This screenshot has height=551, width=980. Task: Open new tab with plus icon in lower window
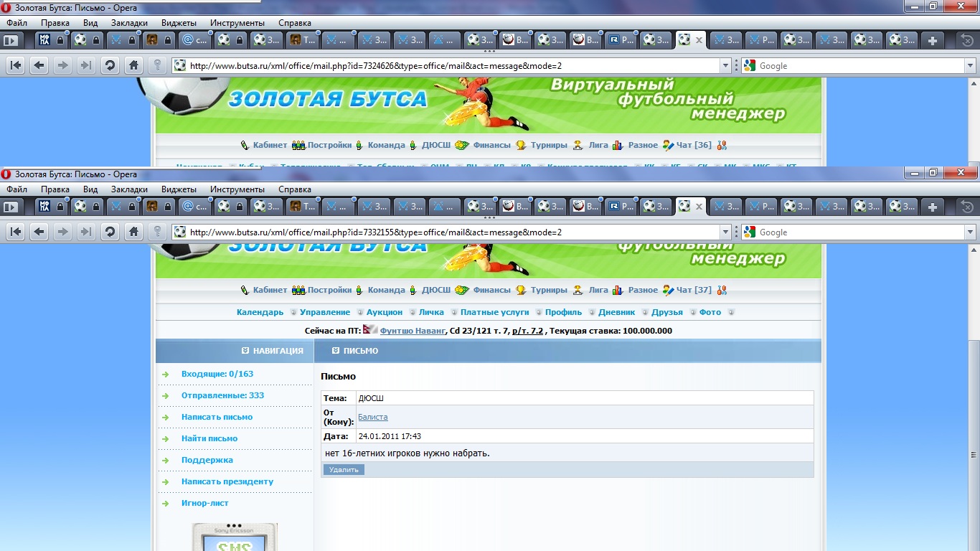(932, 207)
